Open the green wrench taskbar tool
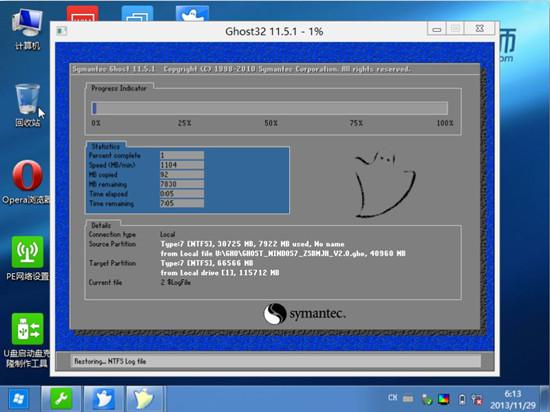Image resolution: width=550 pixels, height=412 pixels. point(61,398)
